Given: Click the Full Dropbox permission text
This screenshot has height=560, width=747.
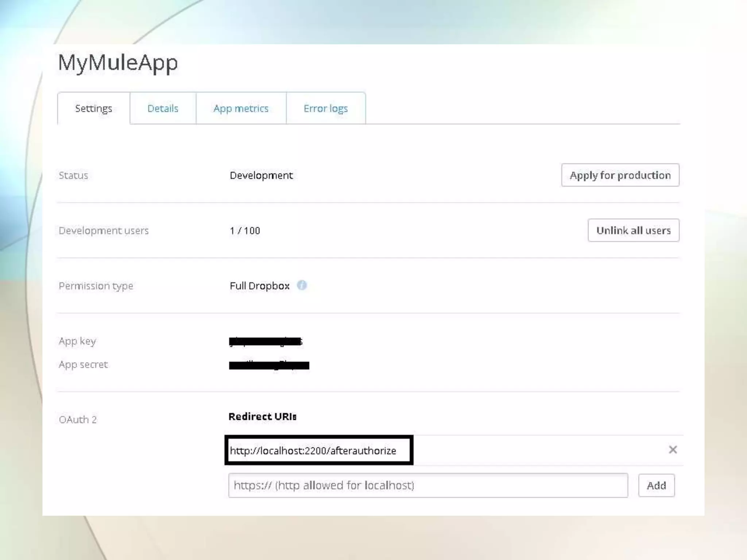Looking at the screenshot, I should click(x=259, y=286).
